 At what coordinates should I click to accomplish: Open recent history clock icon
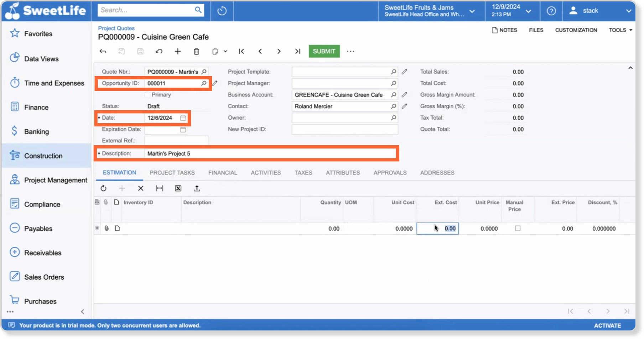point(222,11)
